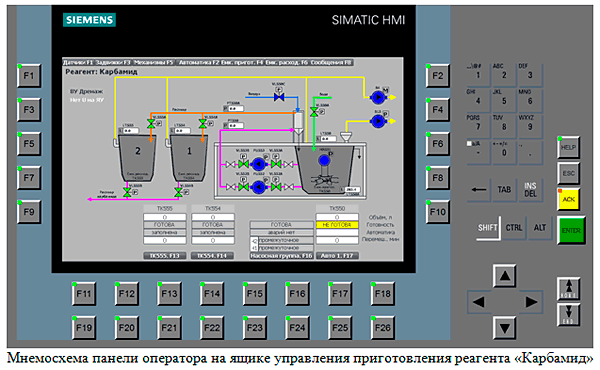Select the upper blue pump in the pump group
Image resolution: width=600 pixels, height=370 pixels.
pyautogui.click(x=259, y=164)
